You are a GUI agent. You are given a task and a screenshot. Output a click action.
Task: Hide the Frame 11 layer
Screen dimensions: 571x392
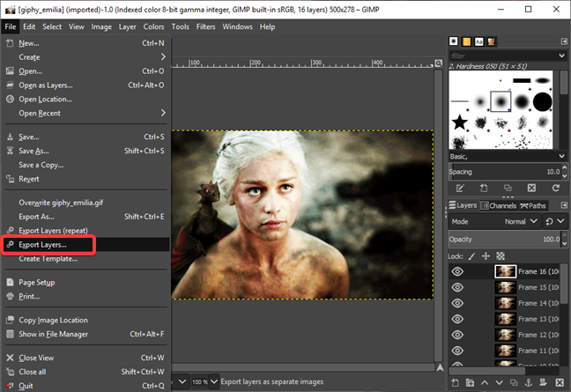457,351
